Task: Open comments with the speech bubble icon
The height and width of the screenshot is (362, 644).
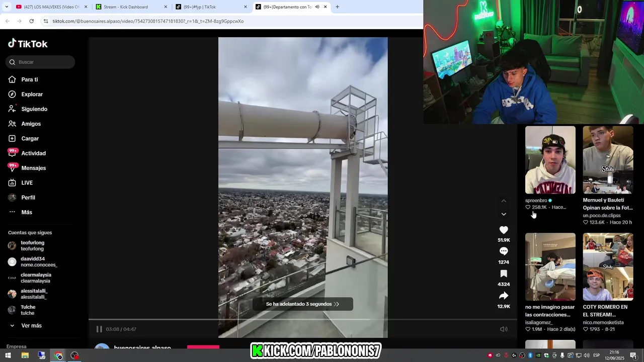Action: tap(504, 251)
